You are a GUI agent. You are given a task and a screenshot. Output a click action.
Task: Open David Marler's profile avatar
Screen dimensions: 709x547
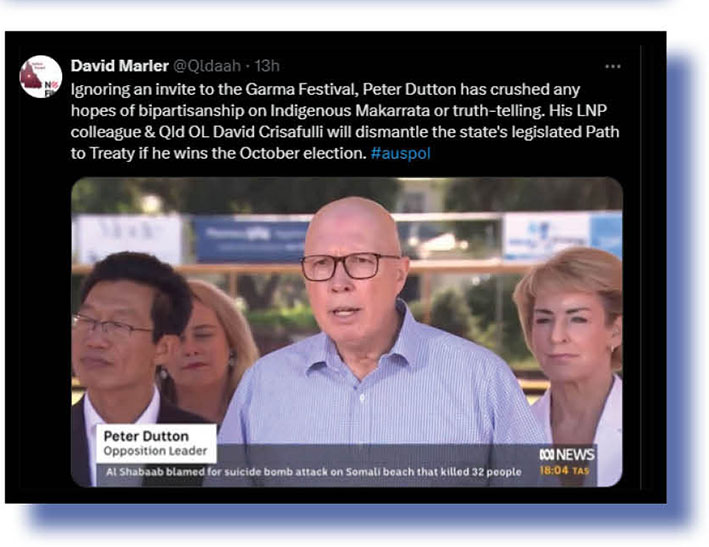[x=41, y=76]
